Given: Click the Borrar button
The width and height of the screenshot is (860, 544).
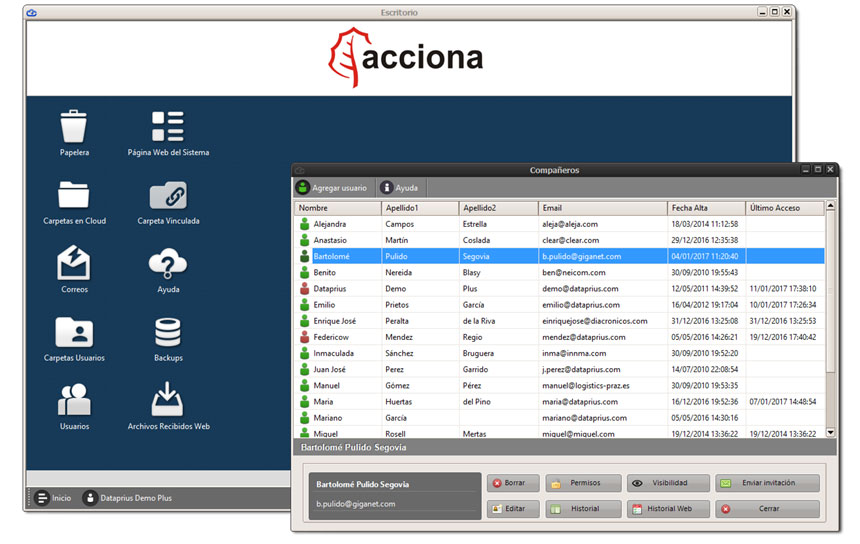Looking at the screenshot, I should (513, 483).
